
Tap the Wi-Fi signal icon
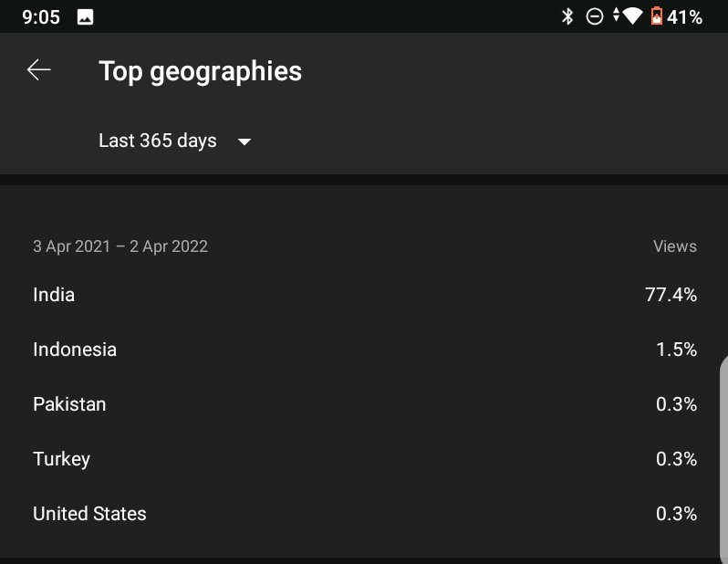(x=632, y=16)
